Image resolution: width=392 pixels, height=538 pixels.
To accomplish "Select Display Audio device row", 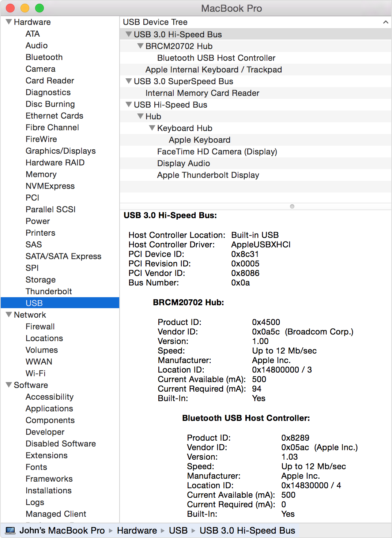I will [256, 163].
